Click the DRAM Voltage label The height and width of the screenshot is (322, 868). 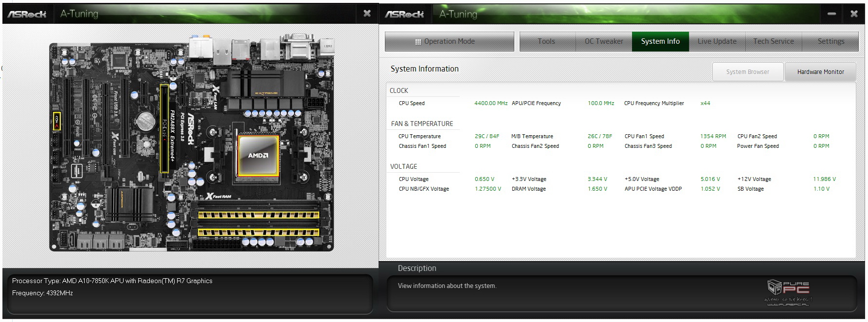pos(529,189)
